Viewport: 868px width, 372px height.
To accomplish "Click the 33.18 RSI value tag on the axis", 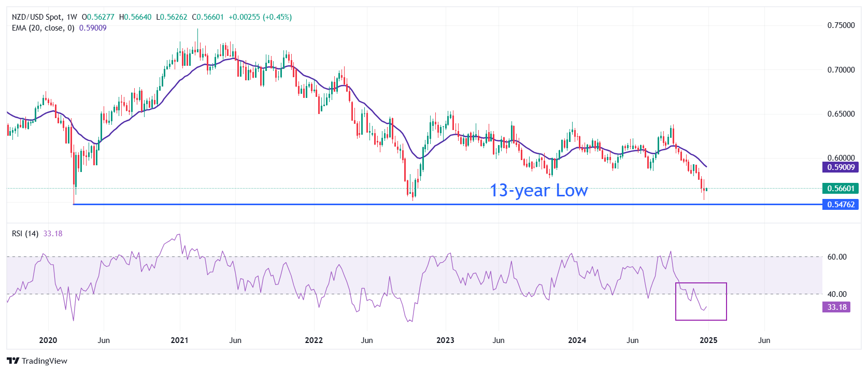I will click(x=836, y=307).
